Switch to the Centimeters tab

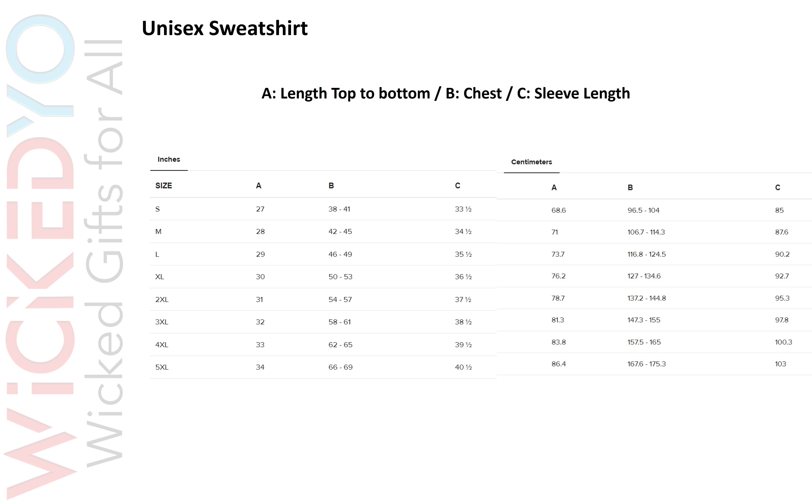click(531, 162)
